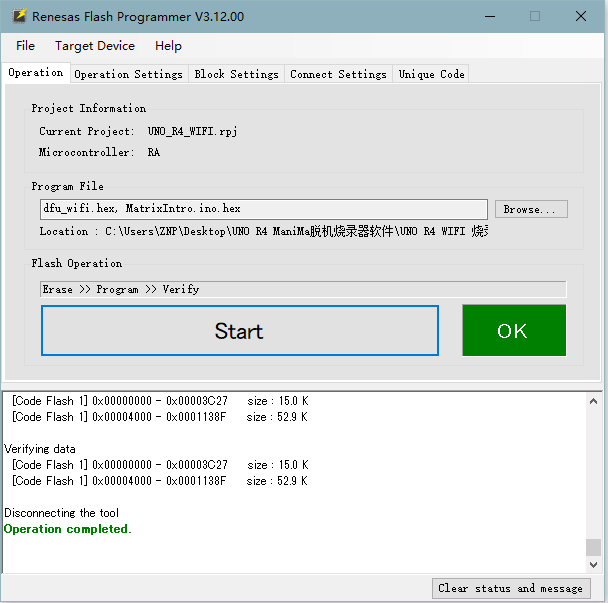Viewport: 608px width, 603px height.
Task: Click the Project Information group label
Action: pos(89,108)
